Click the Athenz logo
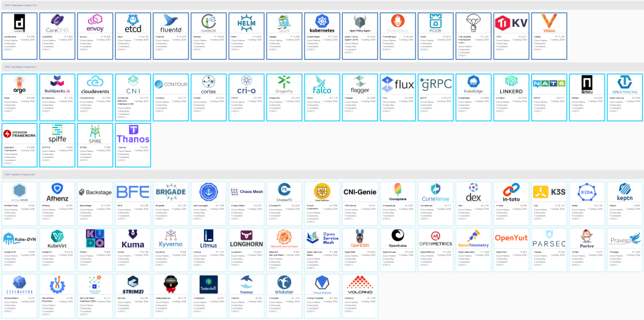The height and width of the screenshot is (320, 644). [57, 192]
